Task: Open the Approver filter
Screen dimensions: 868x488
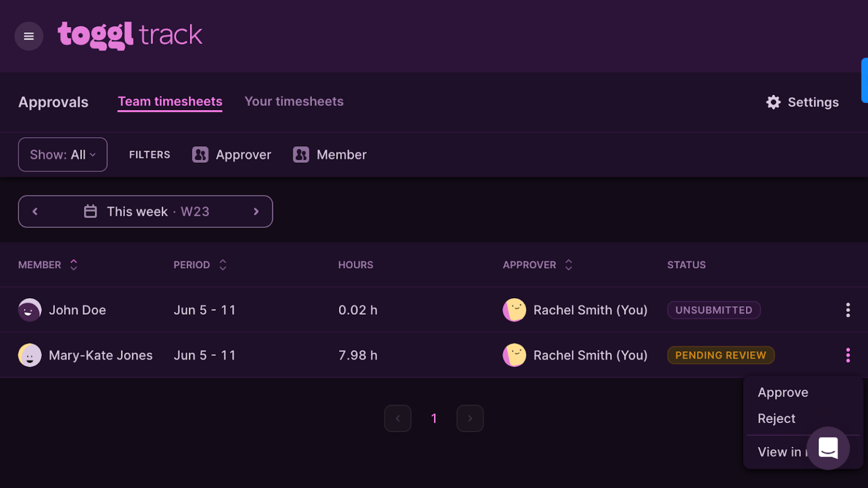Action: pyautogui.click(x=232, y=155)
